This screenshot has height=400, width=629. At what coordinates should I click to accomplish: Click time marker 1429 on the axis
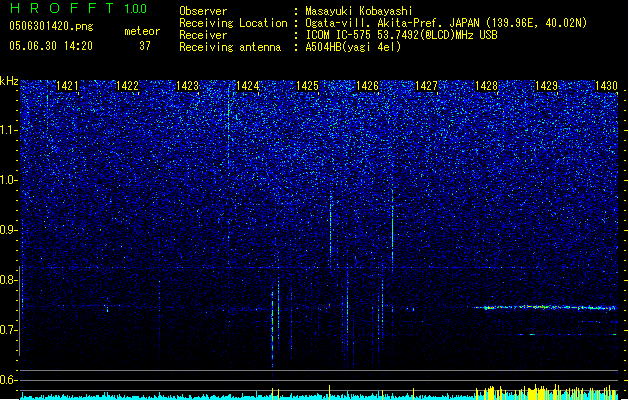tap(546, 86)
